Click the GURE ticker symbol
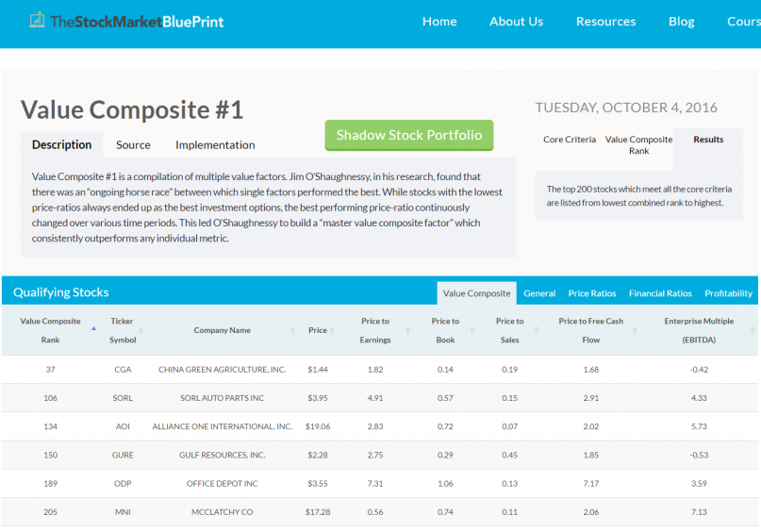 coord(123,456)
